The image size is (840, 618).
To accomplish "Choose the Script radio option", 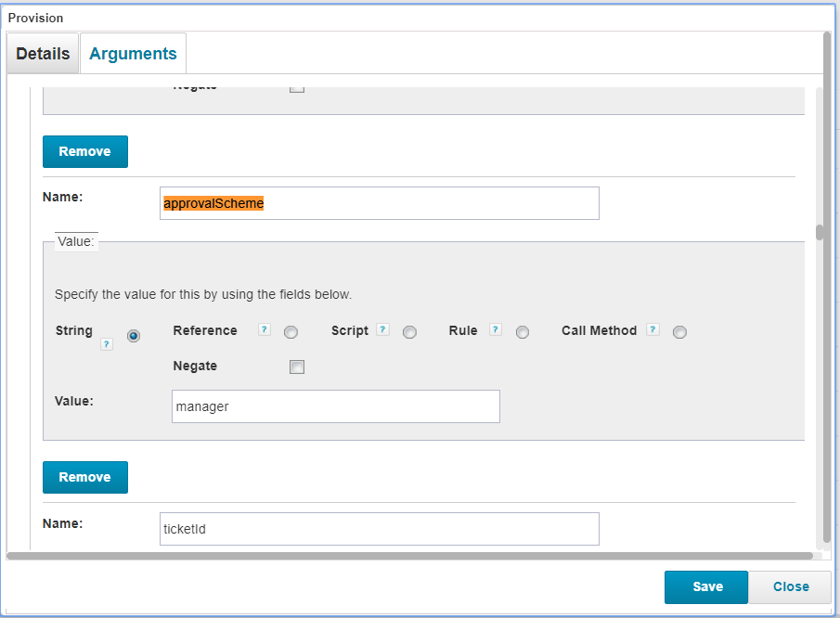I will (409, 332).
